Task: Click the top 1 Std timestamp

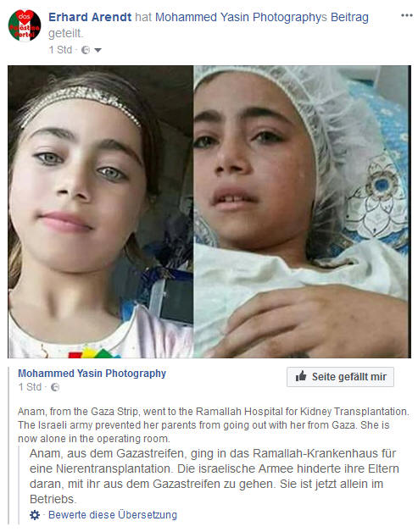Action: [x=60, y=50]
